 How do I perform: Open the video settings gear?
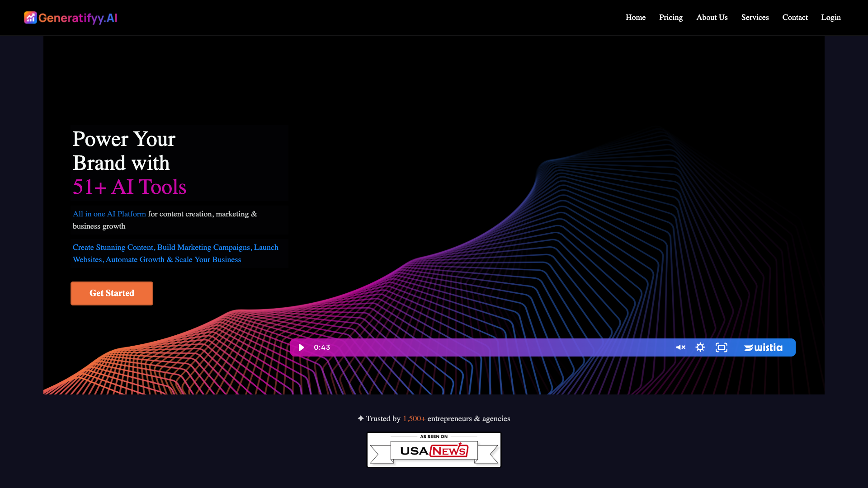pyautogui.click(x=700, y=347)
